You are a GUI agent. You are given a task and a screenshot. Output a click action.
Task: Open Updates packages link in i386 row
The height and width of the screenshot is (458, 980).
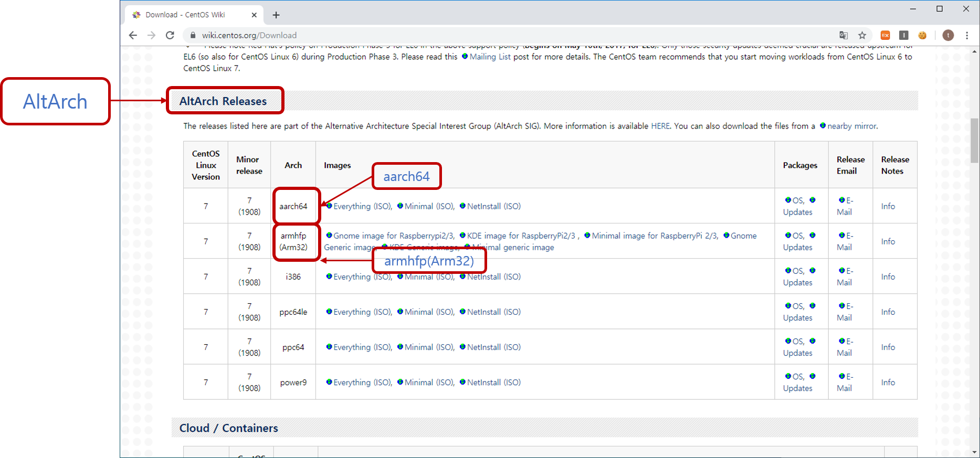point(797,282)
